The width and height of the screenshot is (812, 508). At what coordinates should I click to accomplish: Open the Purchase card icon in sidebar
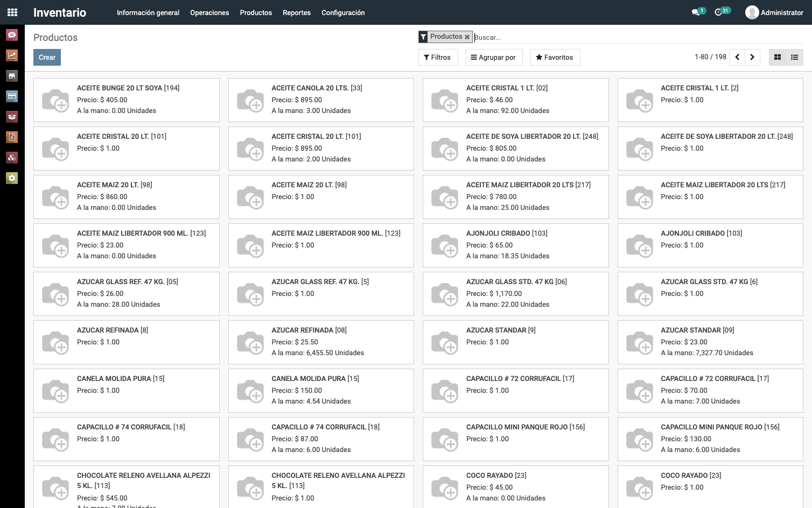click(12, 96)
